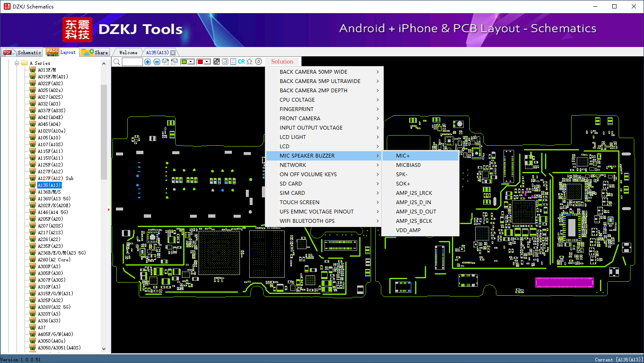
Task: Expand the BACK CAMERA 50MP WIDE submenu arrow
Action: [x=378, y=72]
